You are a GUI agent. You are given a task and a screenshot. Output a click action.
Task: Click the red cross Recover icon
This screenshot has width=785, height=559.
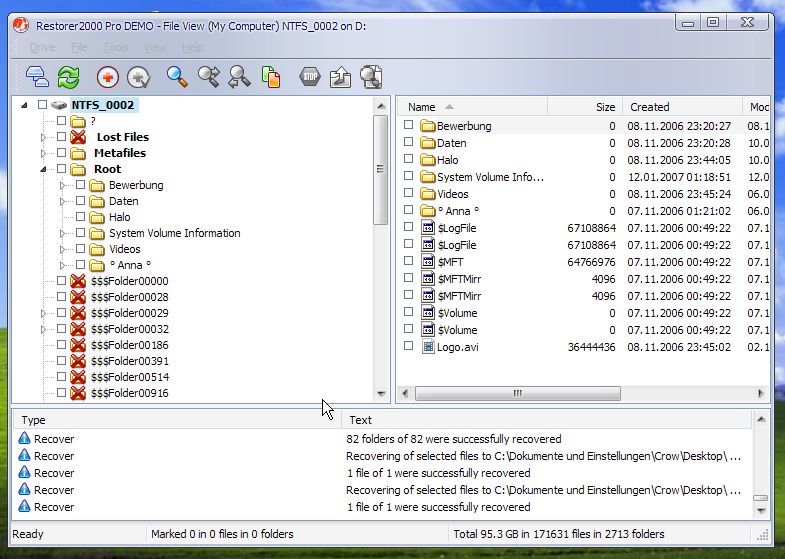108,77
